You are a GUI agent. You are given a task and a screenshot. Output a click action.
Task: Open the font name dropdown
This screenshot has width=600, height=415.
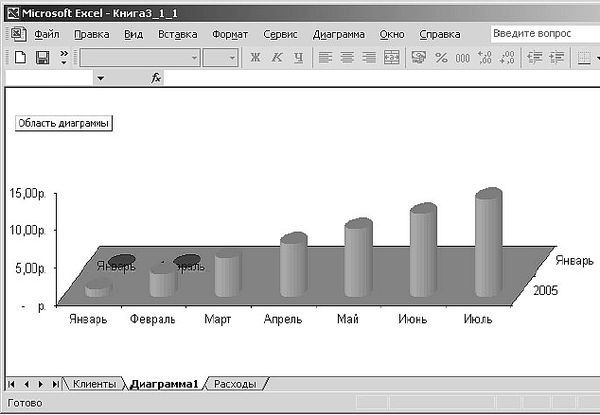(194, 58)
